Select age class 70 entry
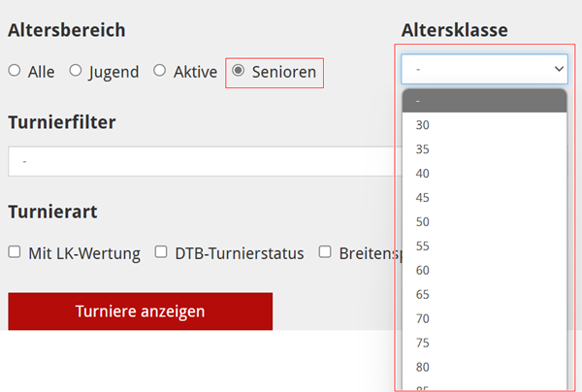Image resolution: width=582 pixels, height=392 pixels. click(x=484, y=318)
